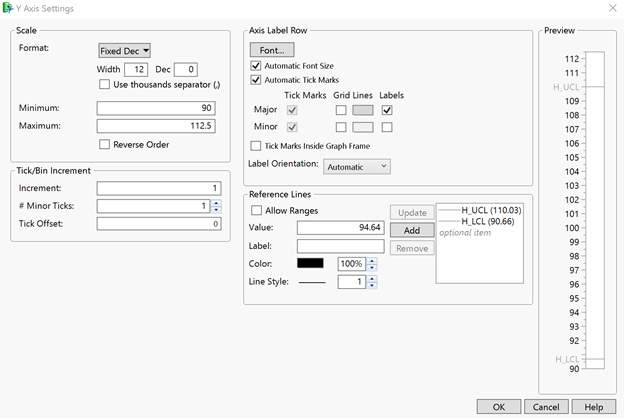Decrease # Minor Ticks with down arrow

coord(216,209)
